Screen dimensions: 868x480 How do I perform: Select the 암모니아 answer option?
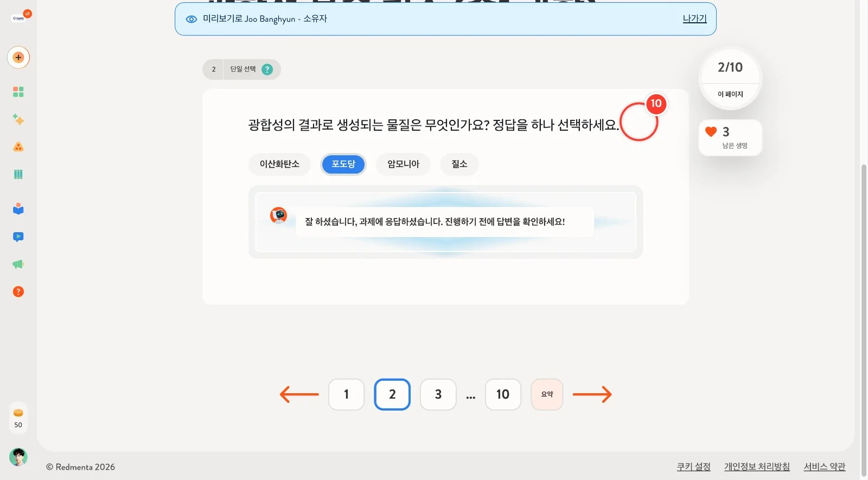click(403, 164)
